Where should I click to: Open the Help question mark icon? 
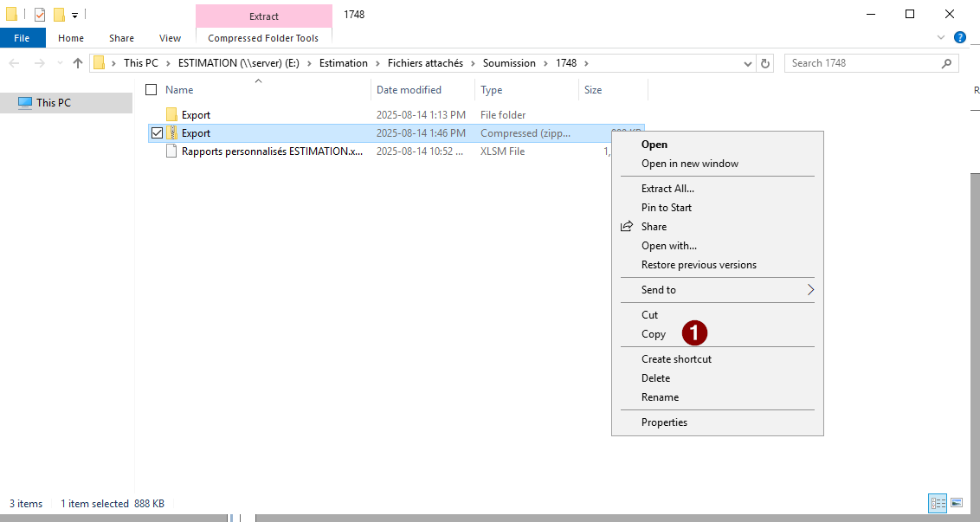tap(959, 38)
